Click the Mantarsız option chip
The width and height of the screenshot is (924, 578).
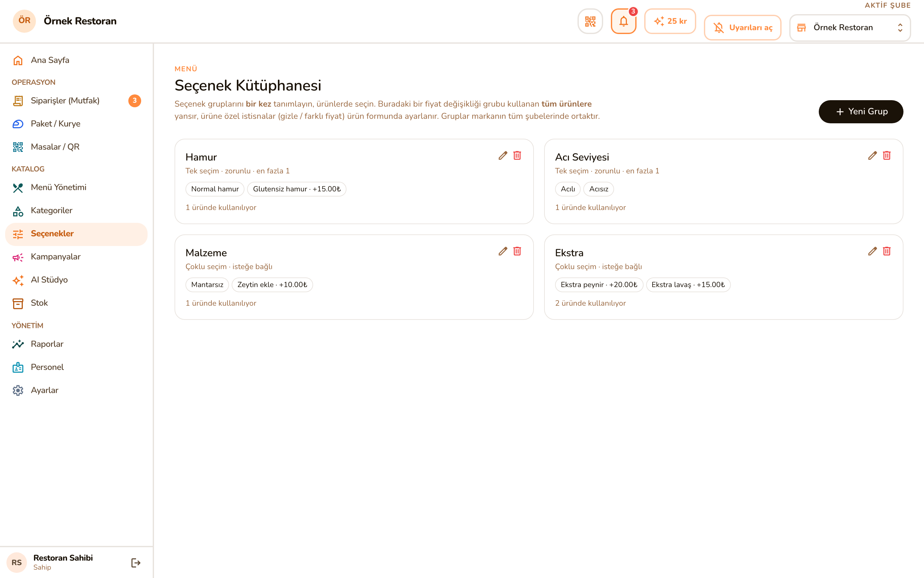tap(207, 285)
